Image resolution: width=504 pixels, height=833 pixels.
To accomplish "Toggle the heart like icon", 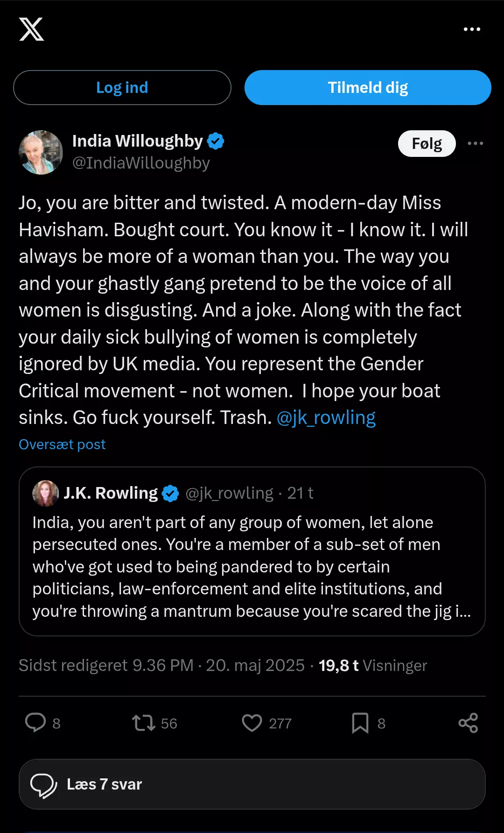I will (252, 723).
